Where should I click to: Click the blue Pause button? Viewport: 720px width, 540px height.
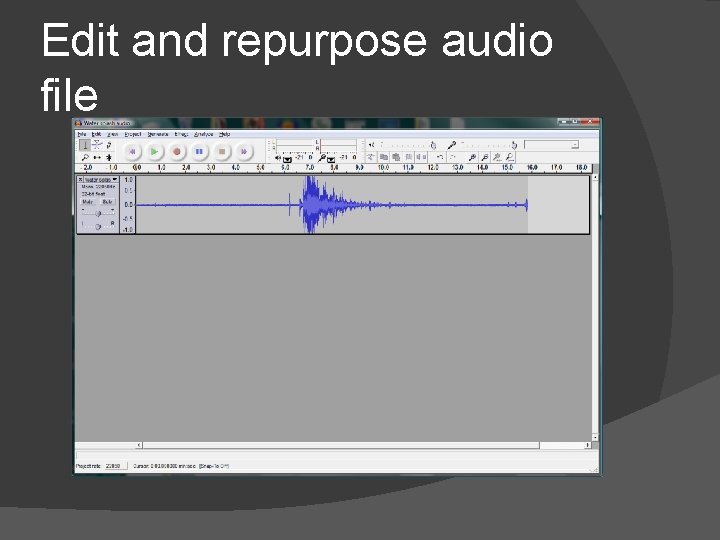[x=199, y=151]
